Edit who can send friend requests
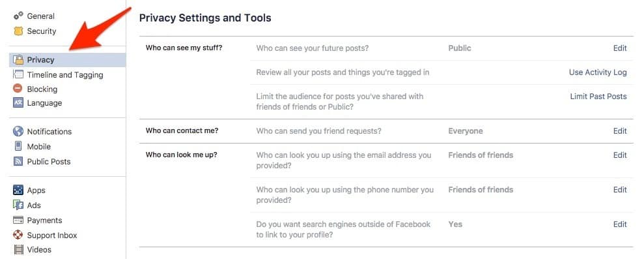 [x=620, y=131]
